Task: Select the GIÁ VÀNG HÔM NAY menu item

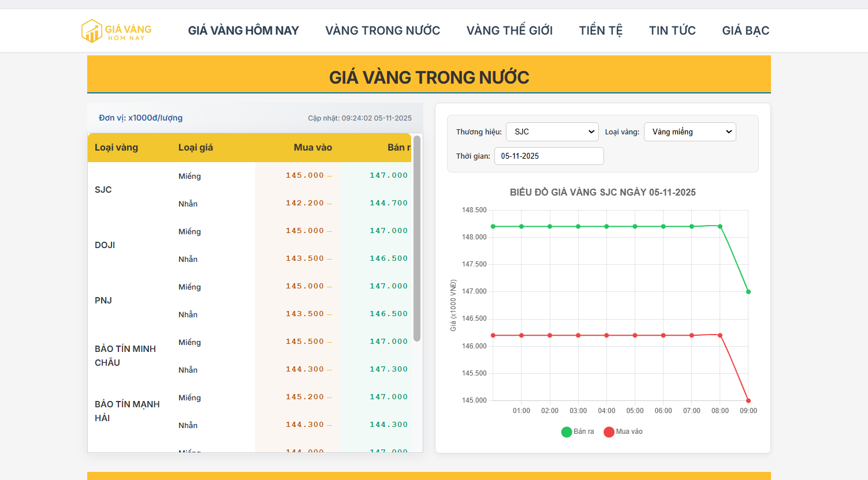Action: 243,30
